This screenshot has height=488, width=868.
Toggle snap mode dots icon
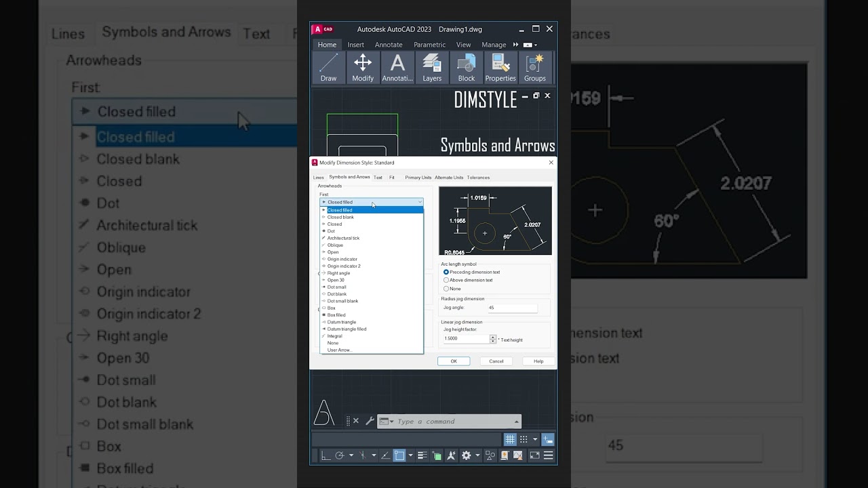click(x=524, y=439)
